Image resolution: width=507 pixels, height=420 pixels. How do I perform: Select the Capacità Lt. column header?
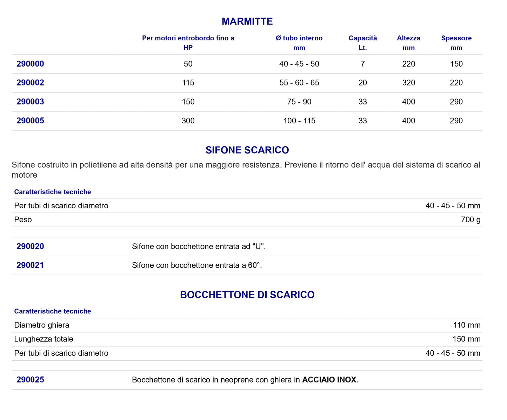[x=363, y=43]
